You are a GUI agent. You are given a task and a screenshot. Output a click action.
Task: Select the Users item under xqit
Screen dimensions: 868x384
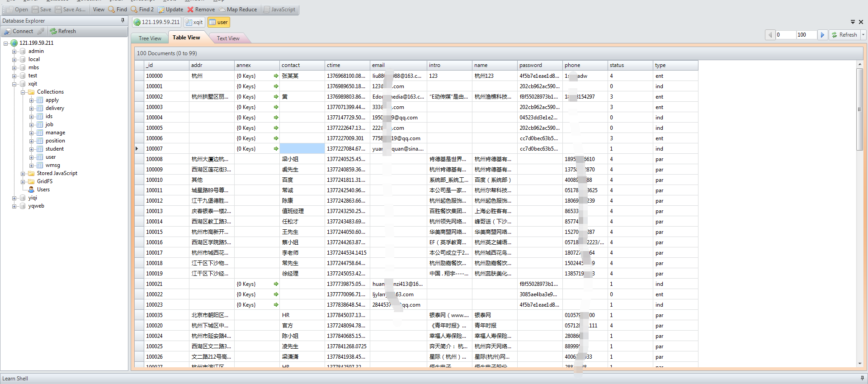pyautogui.click(x=43, y=190)
